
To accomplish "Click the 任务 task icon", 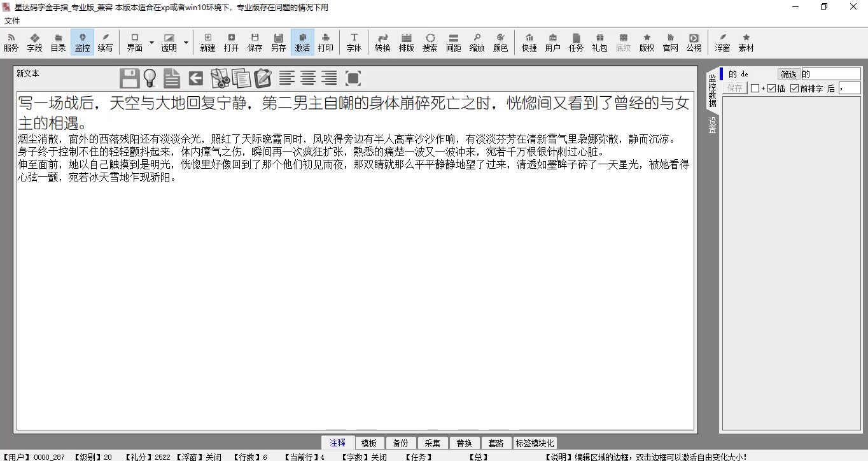I will (576, 42).
